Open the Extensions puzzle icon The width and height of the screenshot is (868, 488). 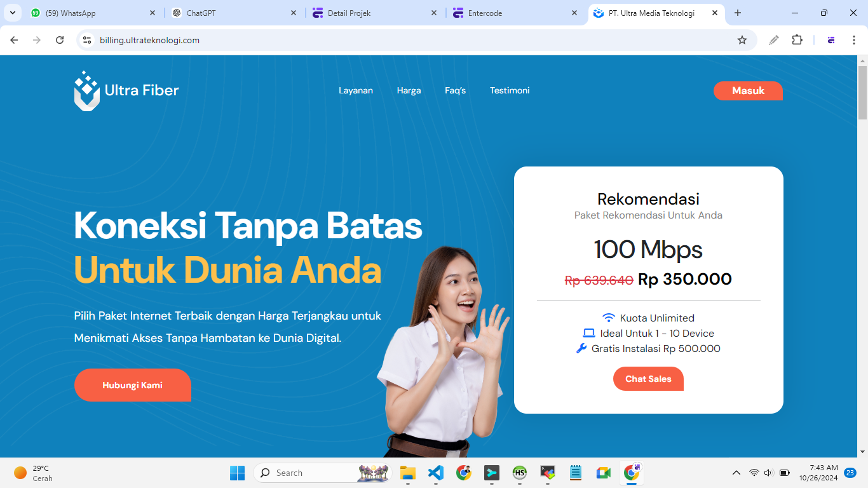(x=797, y=40)
